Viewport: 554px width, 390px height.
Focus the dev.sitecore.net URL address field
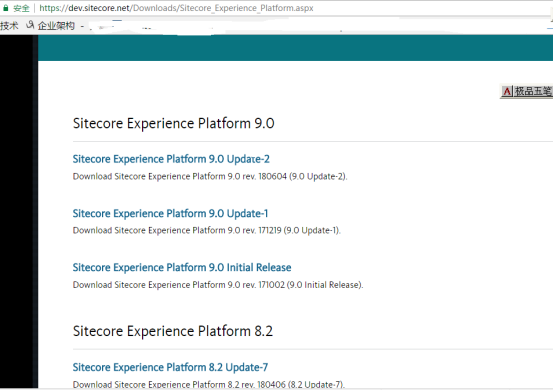pyautogui.click(x=176, y=8)
